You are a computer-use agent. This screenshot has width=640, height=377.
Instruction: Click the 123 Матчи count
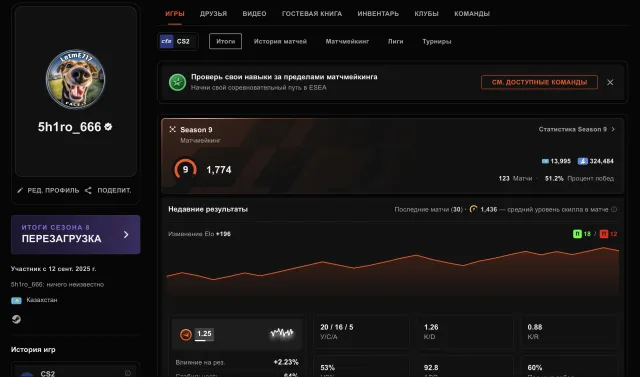[515, 178]
